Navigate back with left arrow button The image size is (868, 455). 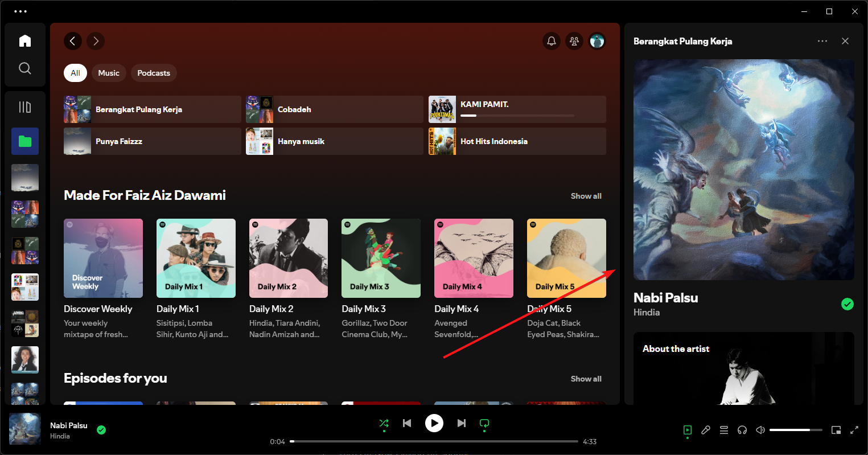73,41
